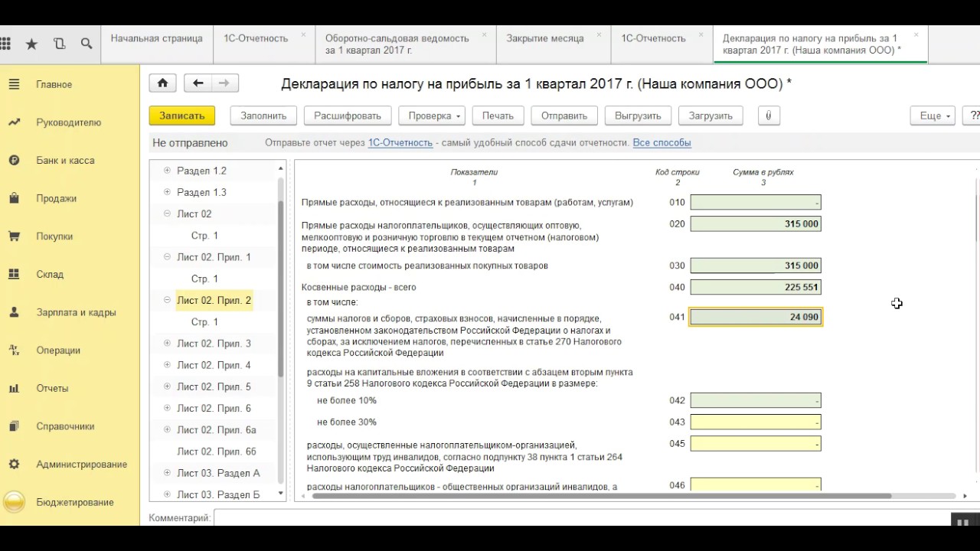The image size is (980, 551).
Task: Expand Лист 02. Прил. 3 node
Action: tap(167, 344)
